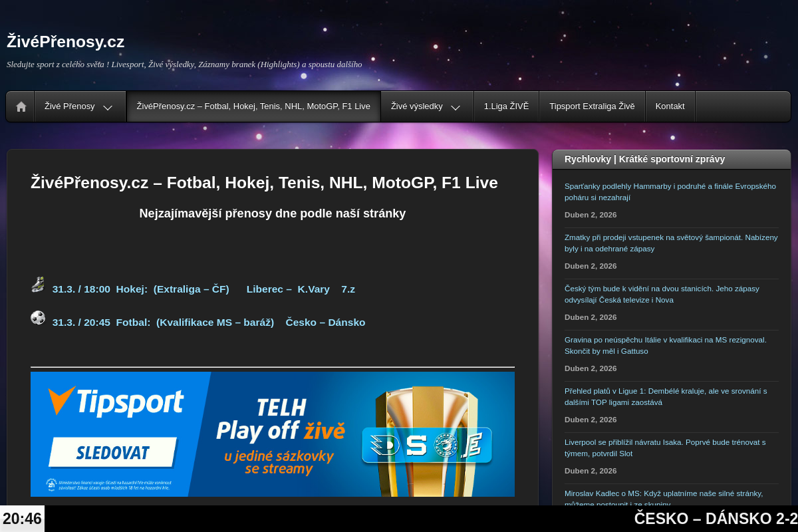Open the Gravina rezignoval news link
The width and height of the screenshot is (798, 532).
click(665, 345)
